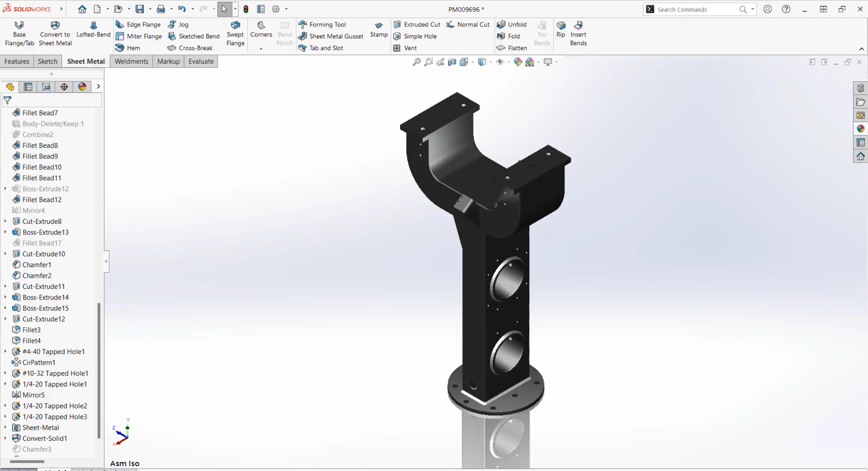868x471 pixels.
Task: Click the feature tree filter field
Action: coord(53,100)
